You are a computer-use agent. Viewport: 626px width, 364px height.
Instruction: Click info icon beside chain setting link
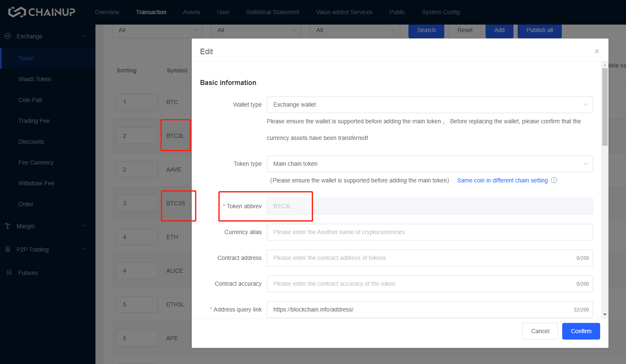(x=554, y=180)
